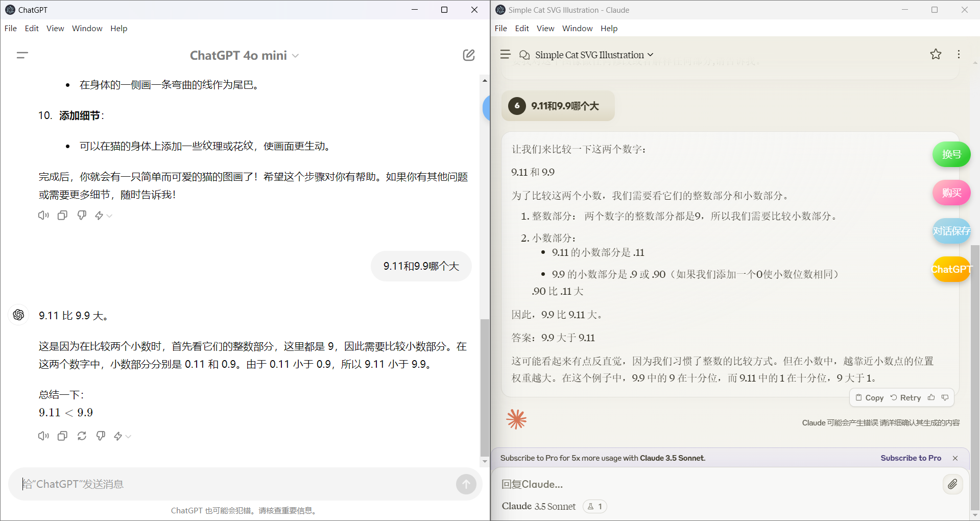980x521 pixels.
Task: Click the blue circle at ChatGPT edge
Action: 486,108
